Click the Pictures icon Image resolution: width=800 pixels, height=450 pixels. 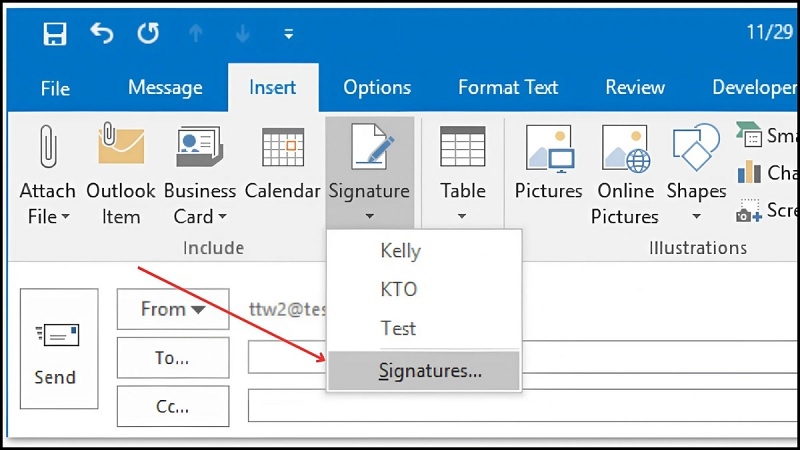click(x=550, y=148)
